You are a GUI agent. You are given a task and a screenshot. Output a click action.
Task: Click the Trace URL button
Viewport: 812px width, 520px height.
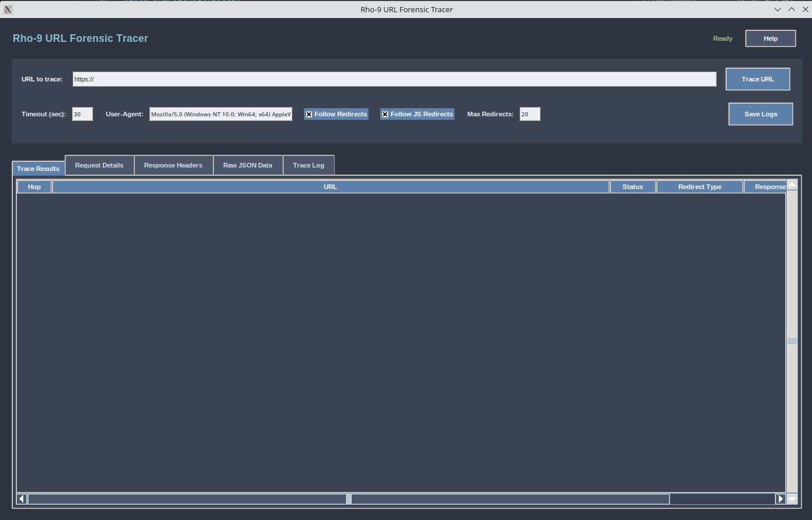[x=757, y=79]
